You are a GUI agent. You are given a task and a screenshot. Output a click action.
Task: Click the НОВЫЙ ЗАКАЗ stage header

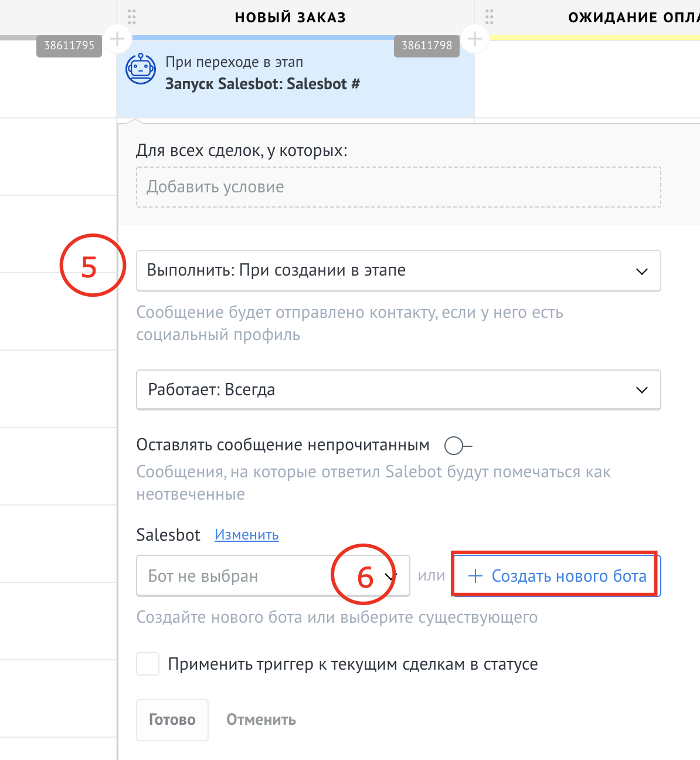click(290, 18)
